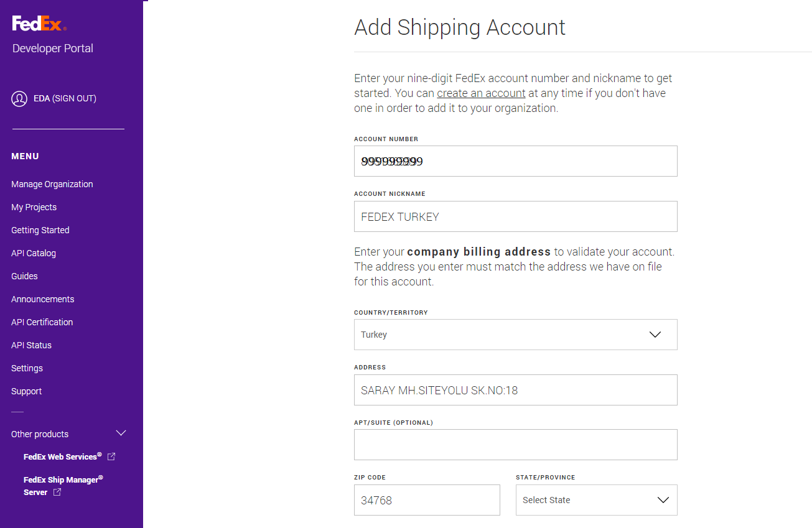Click external link icon beside FedEx Web Services
812x528 pixels.
tap(111, 456)
